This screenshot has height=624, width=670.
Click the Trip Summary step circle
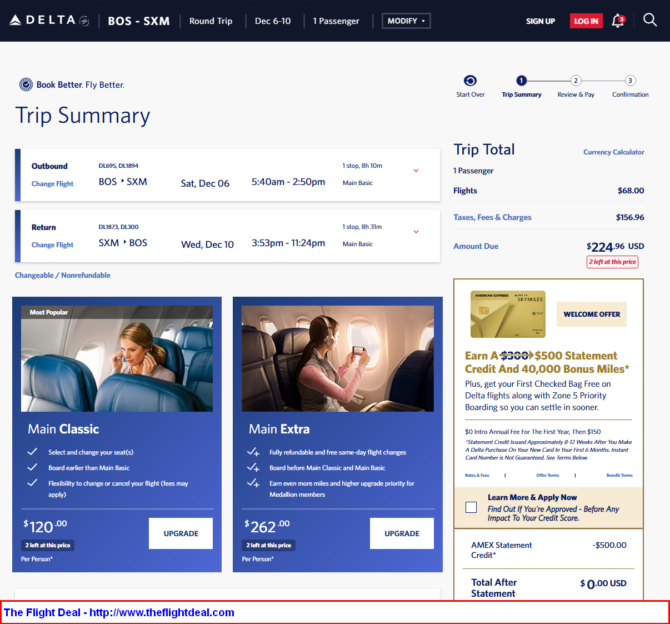[x=521, y=81]
